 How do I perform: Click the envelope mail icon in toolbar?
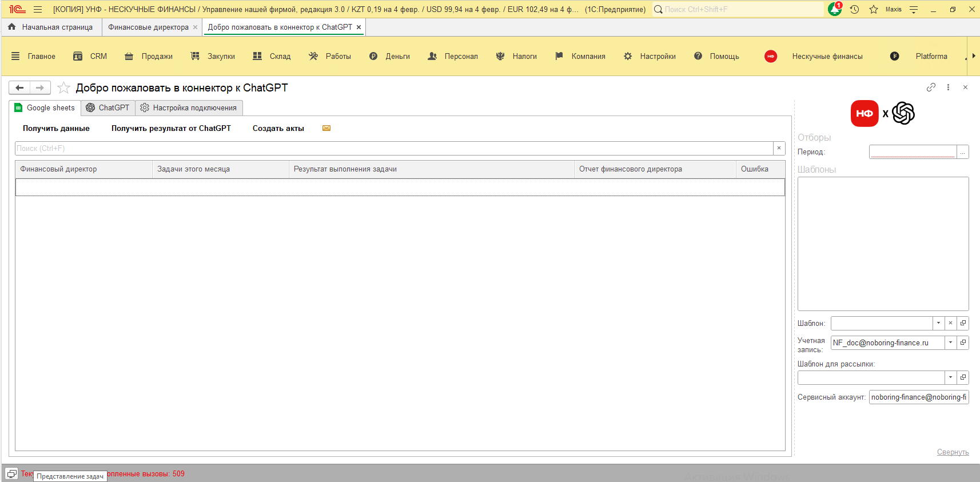point(326,128)
